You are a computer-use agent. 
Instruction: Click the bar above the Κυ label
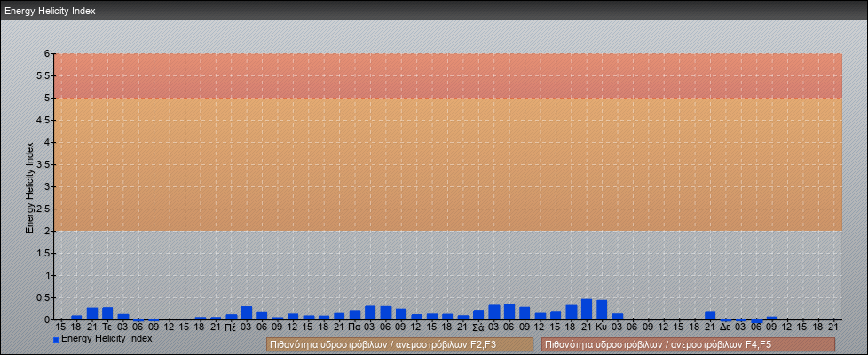(602, 310)
